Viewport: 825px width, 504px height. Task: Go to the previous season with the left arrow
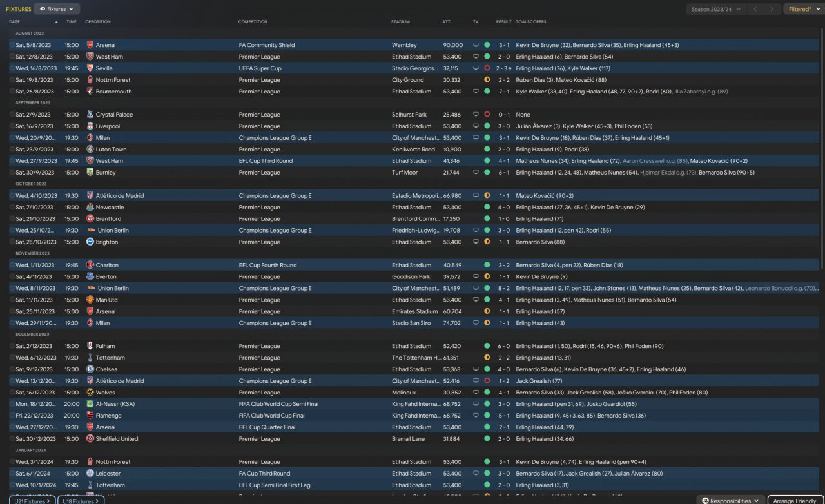click(755, 9)
